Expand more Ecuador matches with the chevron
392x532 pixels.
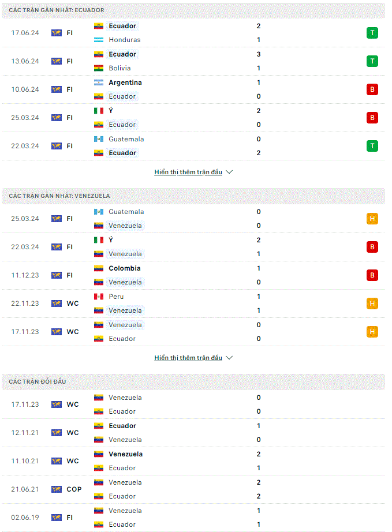click(x=229, y=172)
